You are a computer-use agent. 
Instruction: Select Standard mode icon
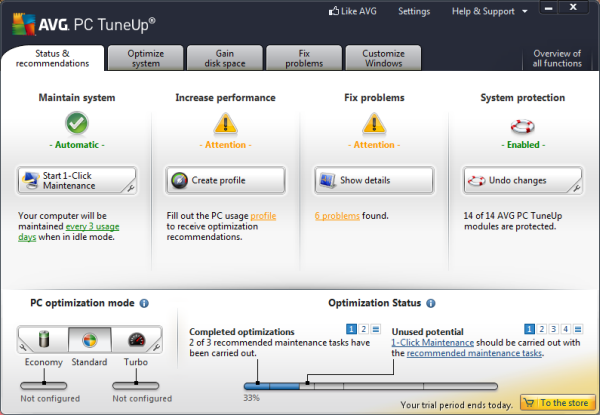tap(90, 340)
